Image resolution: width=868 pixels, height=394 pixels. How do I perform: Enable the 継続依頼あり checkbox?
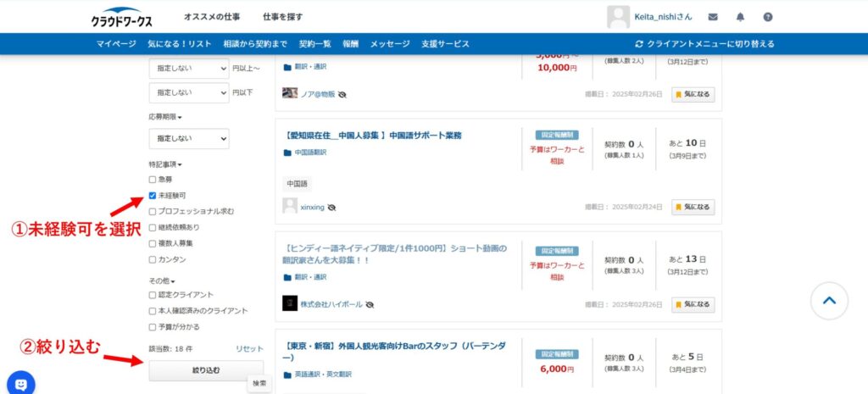(x=153, y=227)
